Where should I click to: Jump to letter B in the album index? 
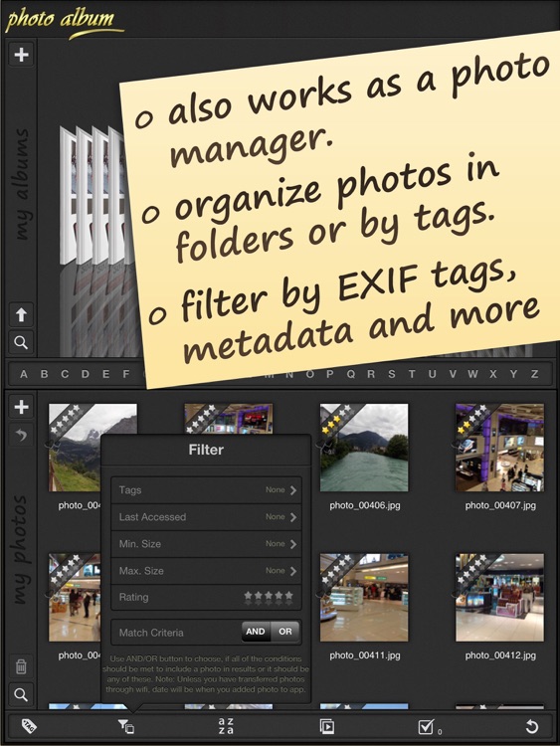pyautogui.click(x=44, y=374)
